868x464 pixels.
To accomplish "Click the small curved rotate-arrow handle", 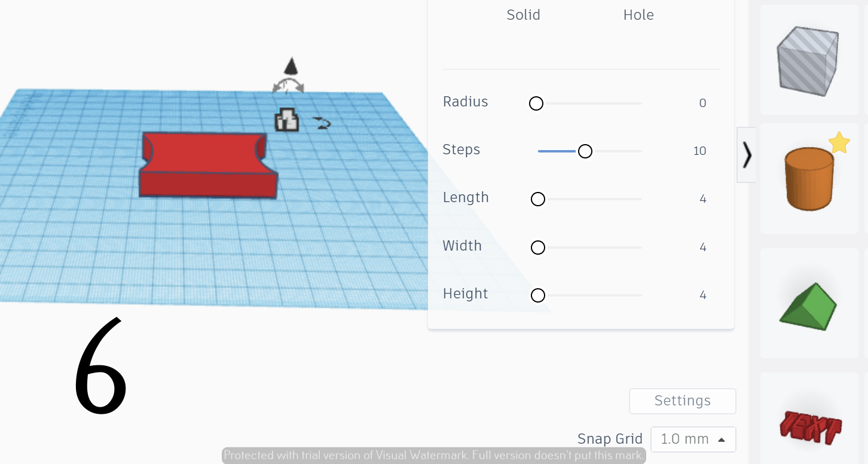I will [x=323, y=123].
